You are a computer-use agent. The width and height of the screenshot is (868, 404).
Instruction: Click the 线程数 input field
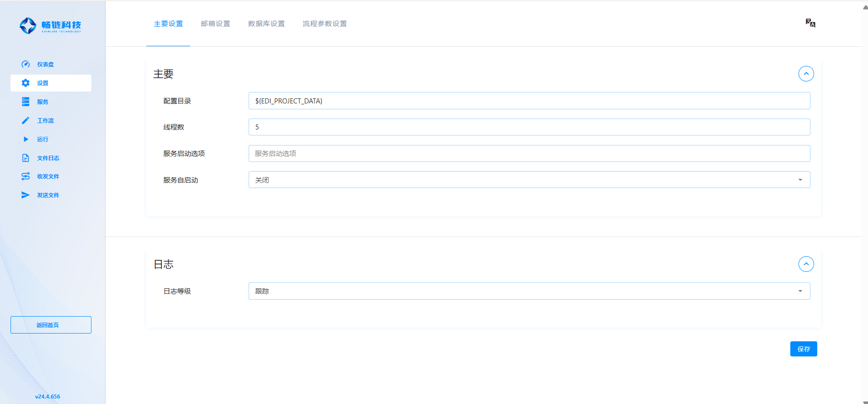529,127
